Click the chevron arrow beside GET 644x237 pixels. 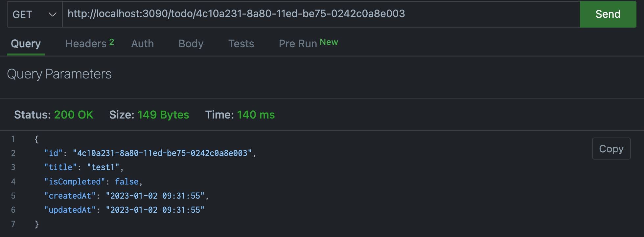pos(52,14)
